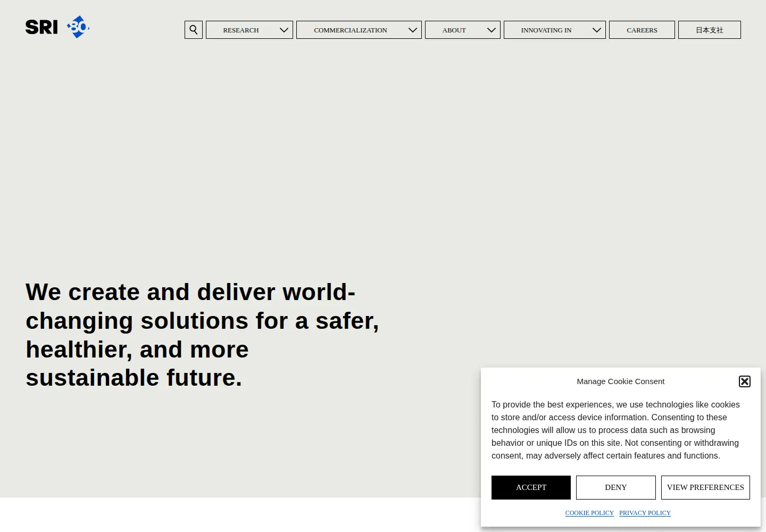
Task: Open the Cookie Policy link
Action: pos(589,513)
